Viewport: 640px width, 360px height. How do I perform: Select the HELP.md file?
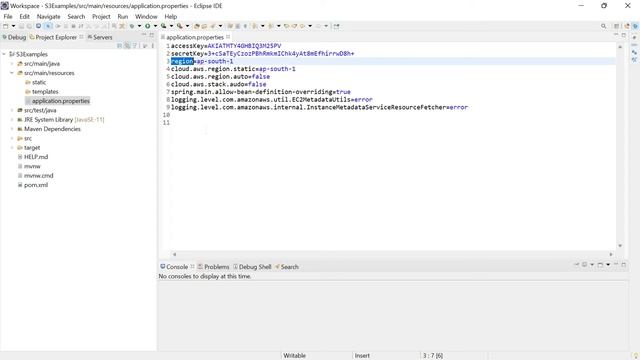(33, 157)
